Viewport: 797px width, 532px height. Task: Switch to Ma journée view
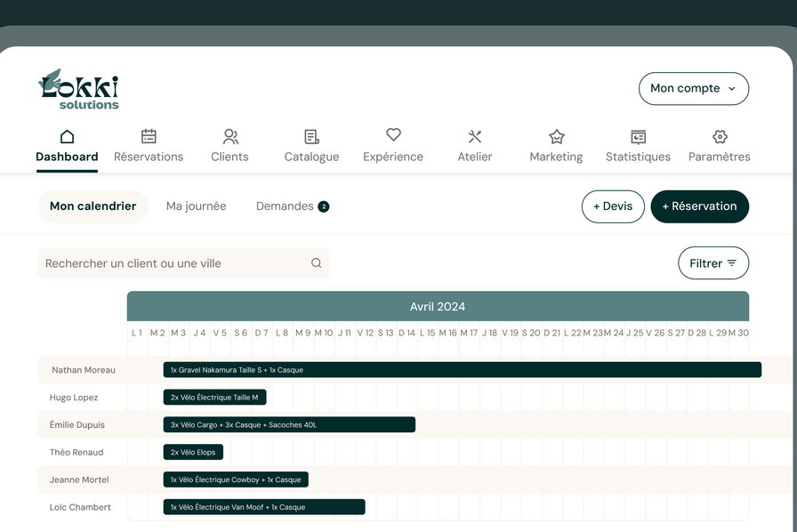pyautogui.click(x=197, y=206)
